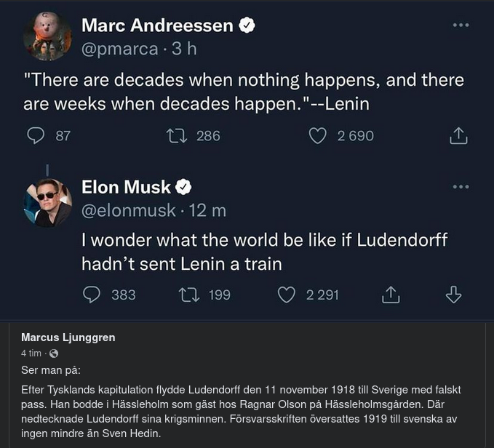
Task: Share Elon Musk's tweet
Action: 391,295
